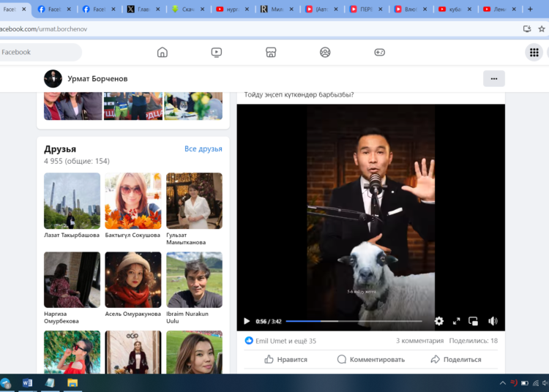The image size is (549, 392).
Task: Play the paused video
Action: [x=247, y=321]
